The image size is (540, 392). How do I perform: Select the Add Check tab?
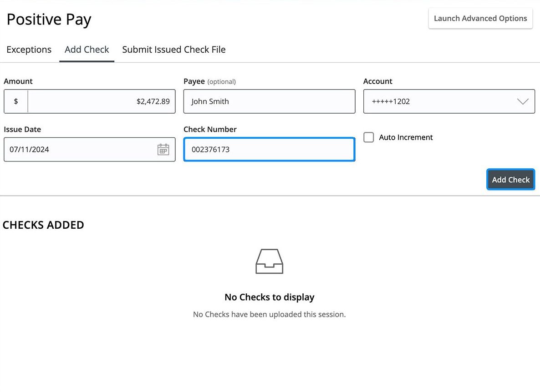coord(87,50)
